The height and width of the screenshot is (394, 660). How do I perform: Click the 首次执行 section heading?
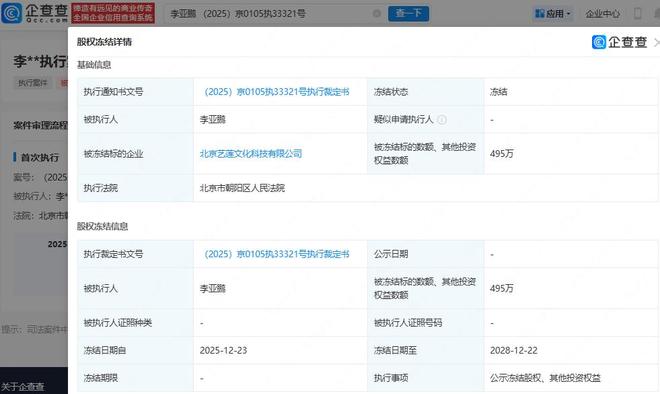pyautogui.click(x=40, y=158)
